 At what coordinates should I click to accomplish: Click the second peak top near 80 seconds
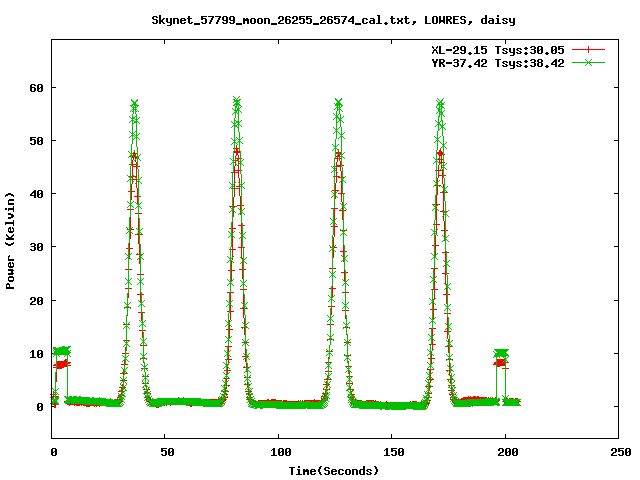click(237, 101)
